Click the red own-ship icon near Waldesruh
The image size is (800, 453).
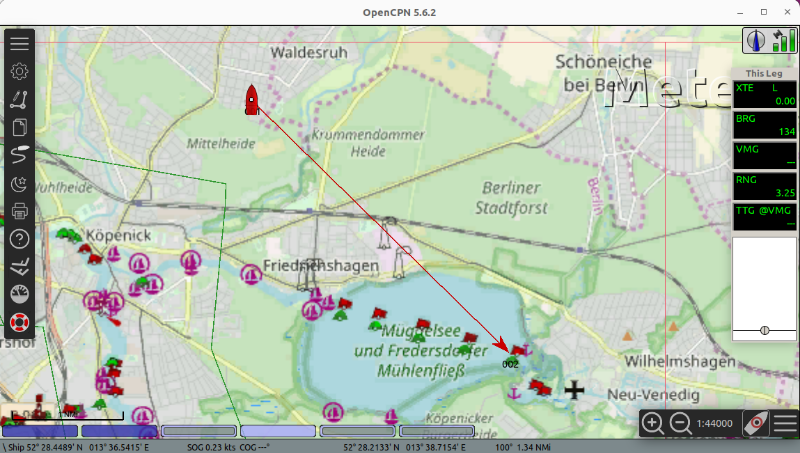252,100
